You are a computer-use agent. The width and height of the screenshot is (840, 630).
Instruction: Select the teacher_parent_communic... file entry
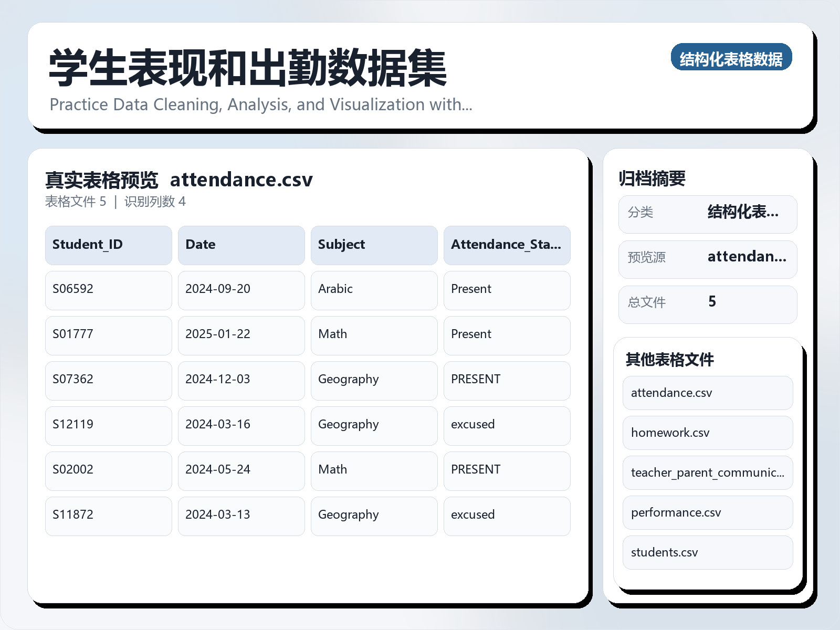(707, 472)
